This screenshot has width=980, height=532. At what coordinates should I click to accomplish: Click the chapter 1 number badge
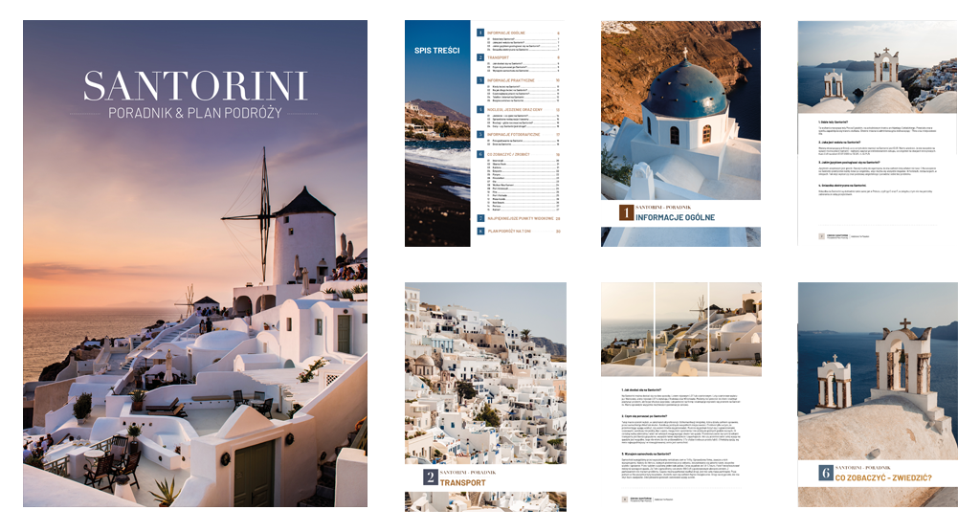(626, 212)
